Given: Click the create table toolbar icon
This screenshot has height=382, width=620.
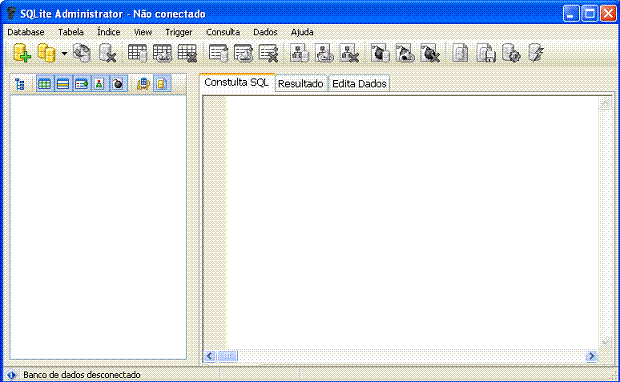Looking at the screenshot, I should [x=137, y=53].
